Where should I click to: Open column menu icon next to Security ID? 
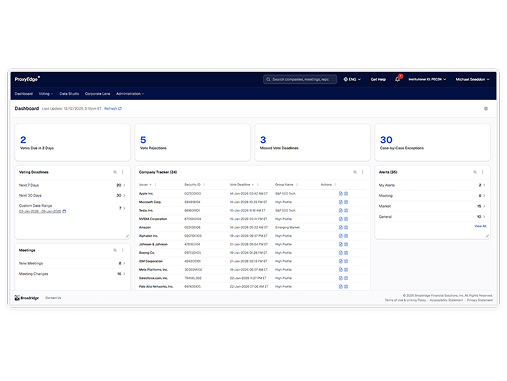tap(204, 185)
